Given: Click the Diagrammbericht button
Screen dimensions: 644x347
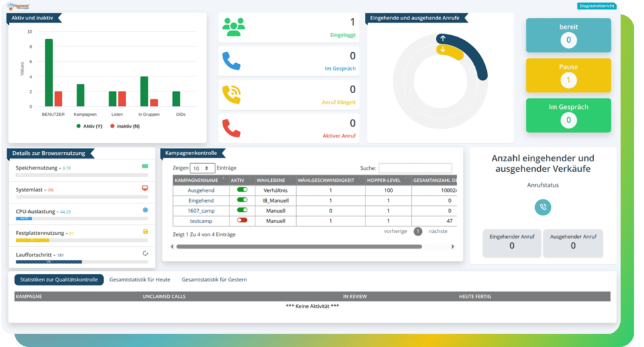Looking at the screenshot, I should pyautogui.click(x=597, y=6).
